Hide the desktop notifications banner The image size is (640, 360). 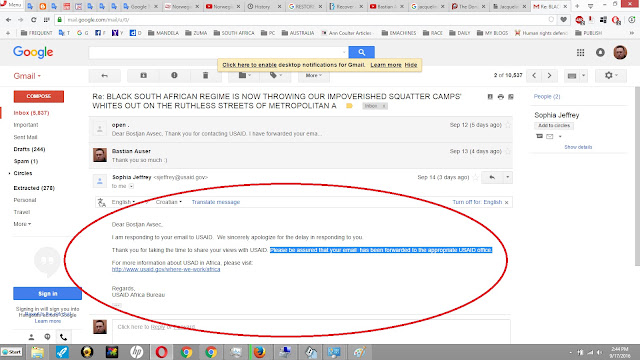point(411,65)
